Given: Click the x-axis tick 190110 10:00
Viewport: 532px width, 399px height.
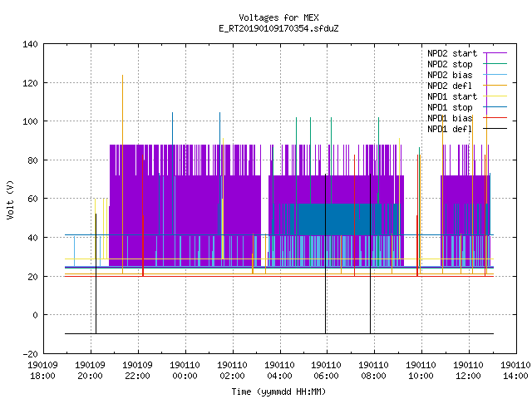Looking at the screenshot, I should point(421,371).
